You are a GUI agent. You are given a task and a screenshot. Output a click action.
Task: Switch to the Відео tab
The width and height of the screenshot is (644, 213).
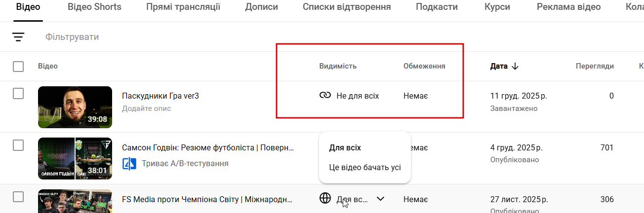pos(28,7)
